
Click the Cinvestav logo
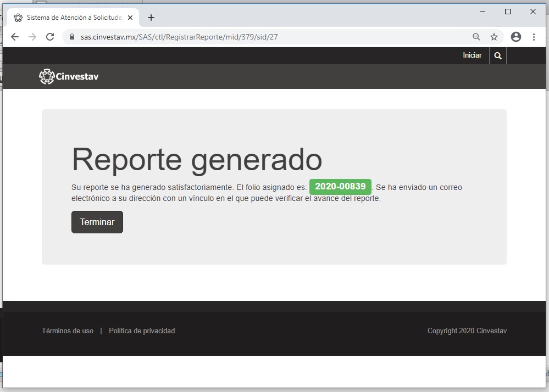[x=69, y=77]
